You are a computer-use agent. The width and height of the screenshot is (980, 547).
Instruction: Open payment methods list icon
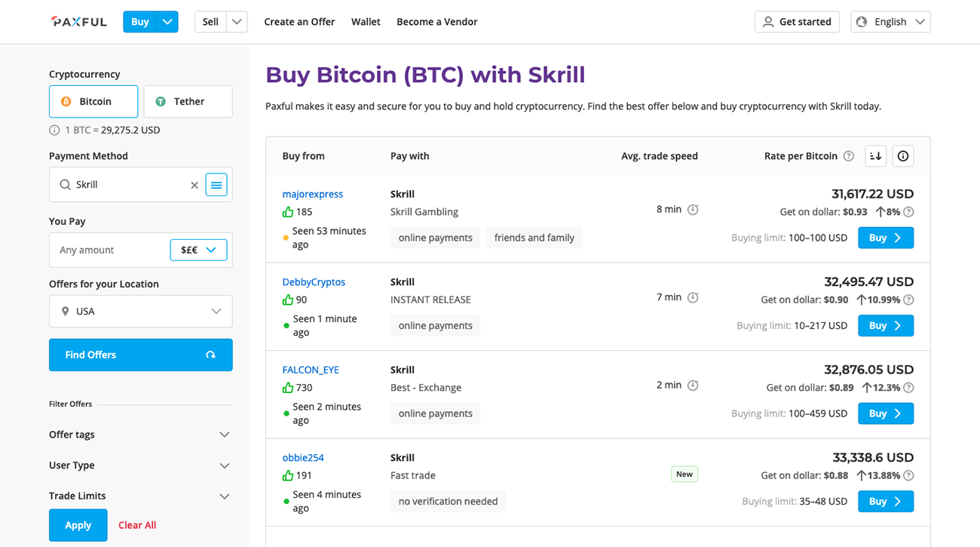216,185
